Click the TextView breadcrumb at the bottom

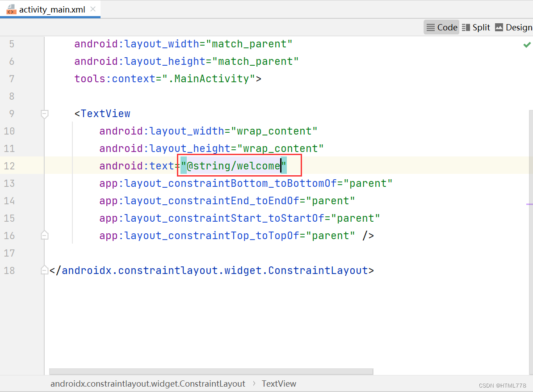[279, 384]
